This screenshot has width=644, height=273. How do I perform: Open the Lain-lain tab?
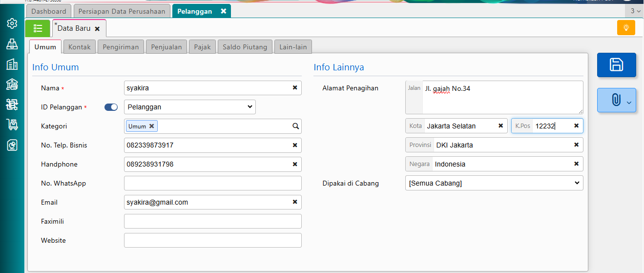click(293, 47)
